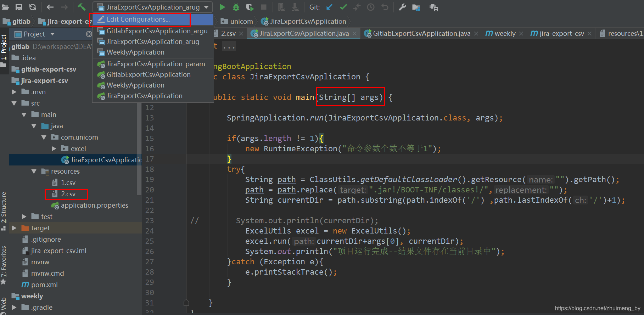
Task: Click the Save All toolbar icon
Action: (x=19, y=7)
